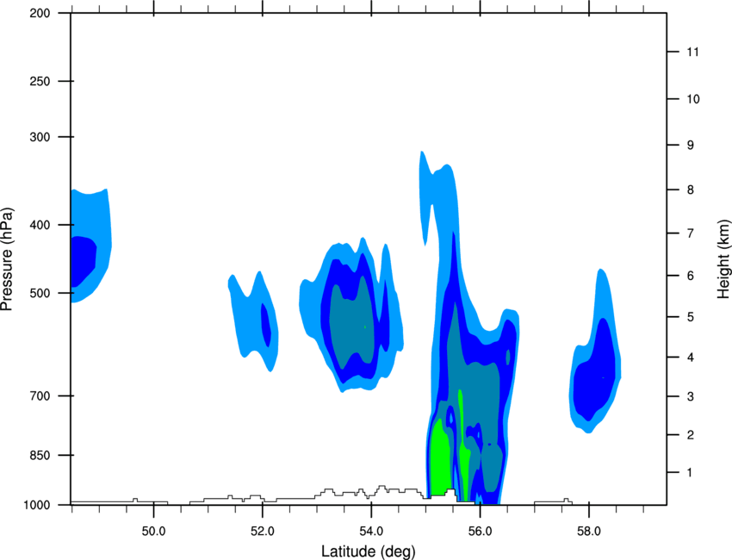732x560 pixels.
Task: Click the 8 km height label
Action: [x=691, y=190]
